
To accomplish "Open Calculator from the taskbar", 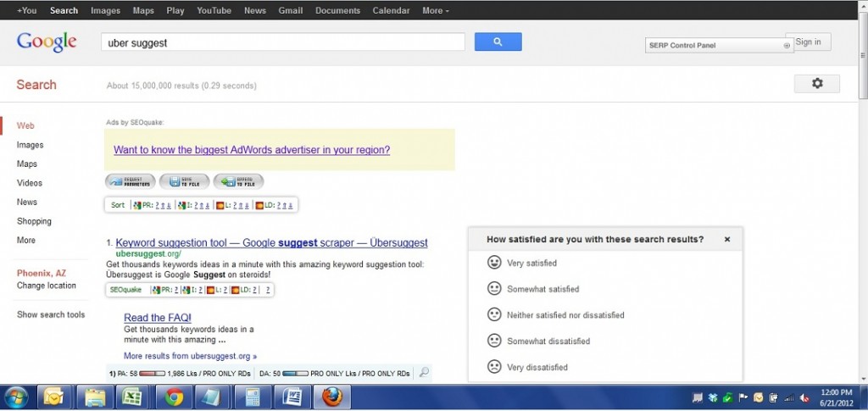I will click(x=253, y=397).
